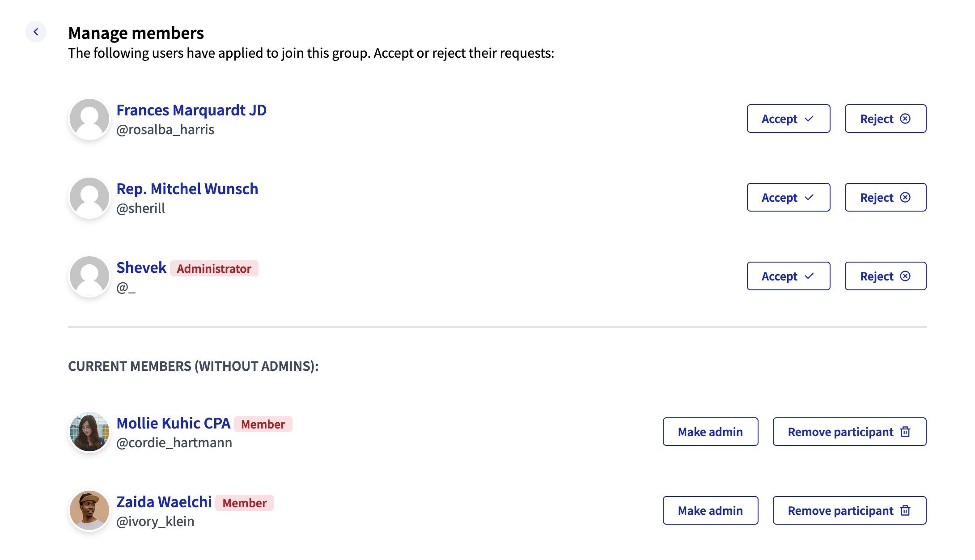Reject Shevek's join request
Screen dimensions: 975x560
(885, 276)
